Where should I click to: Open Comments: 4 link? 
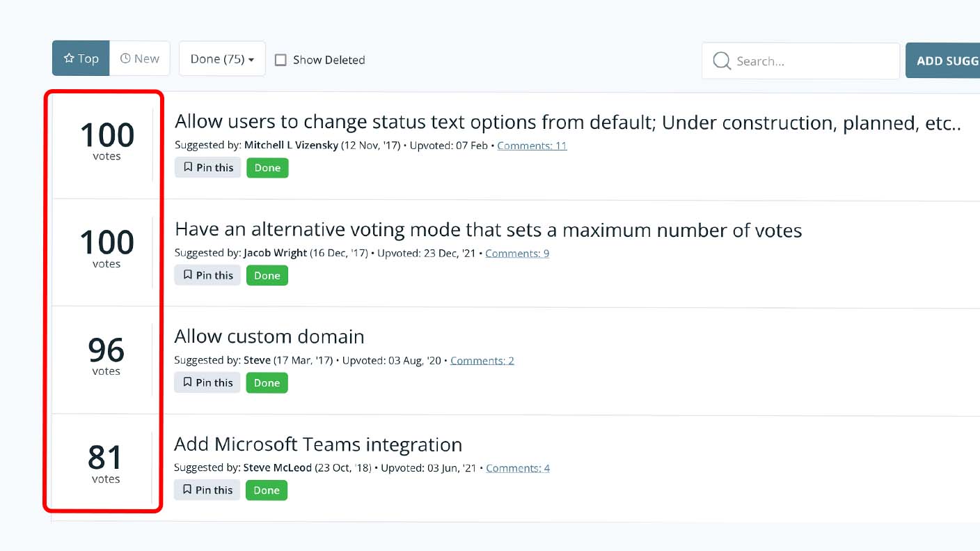click(518, 468)
